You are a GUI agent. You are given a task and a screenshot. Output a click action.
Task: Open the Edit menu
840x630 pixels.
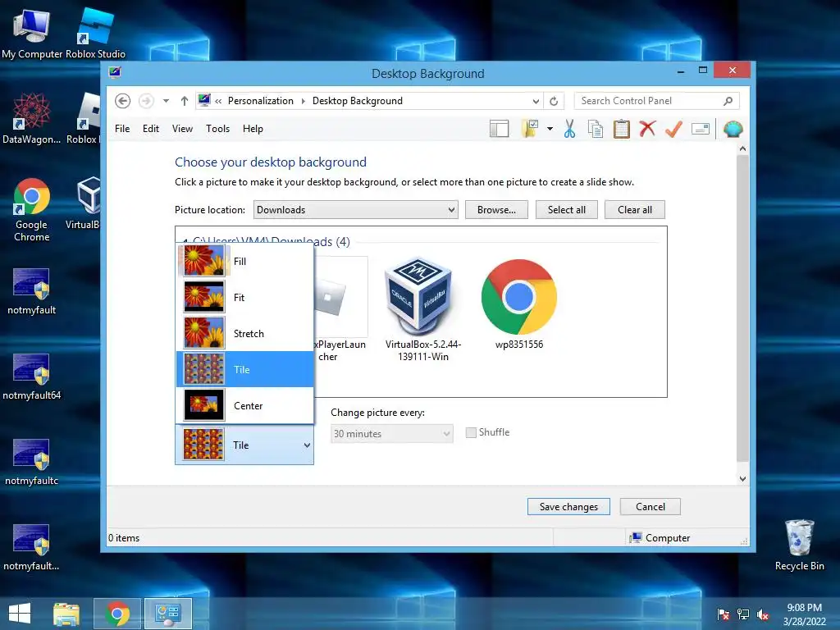click(151, 129)
